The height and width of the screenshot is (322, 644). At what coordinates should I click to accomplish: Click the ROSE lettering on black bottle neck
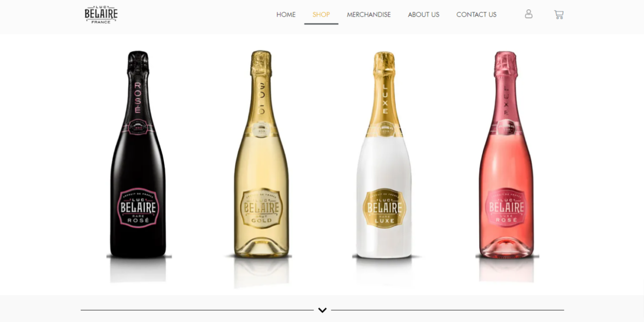pos(138,97)
